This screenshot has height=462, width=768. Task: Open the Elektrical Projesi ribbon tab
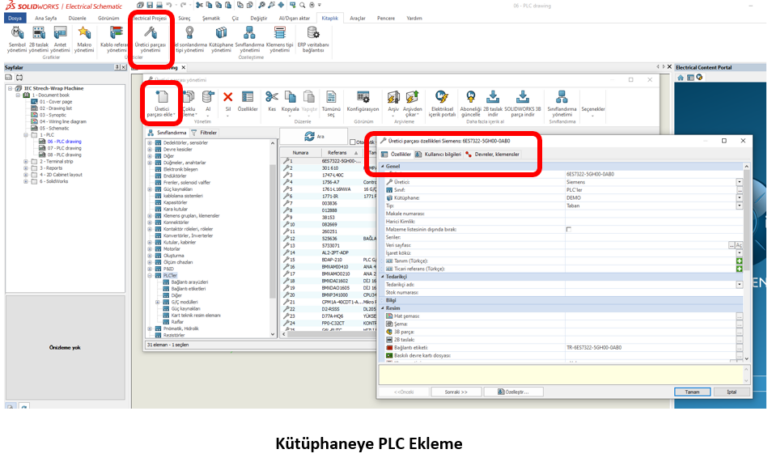pos(150,18)
